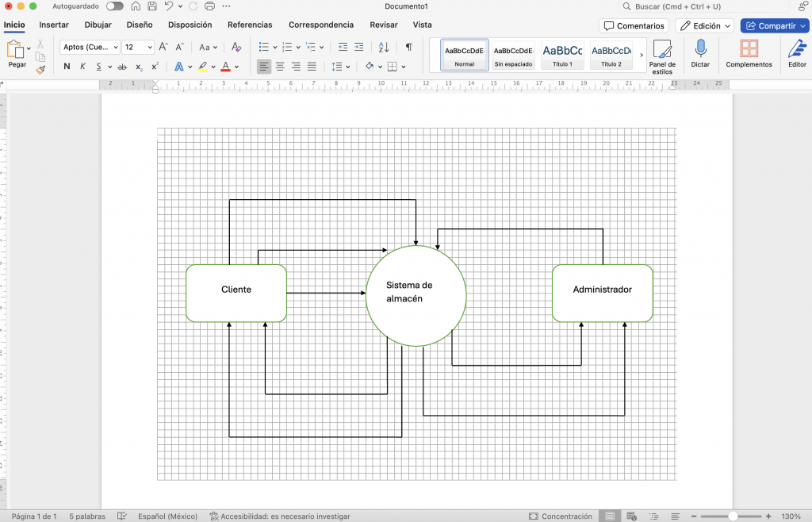Increase font size with the larger A

[x=163, y=47]
